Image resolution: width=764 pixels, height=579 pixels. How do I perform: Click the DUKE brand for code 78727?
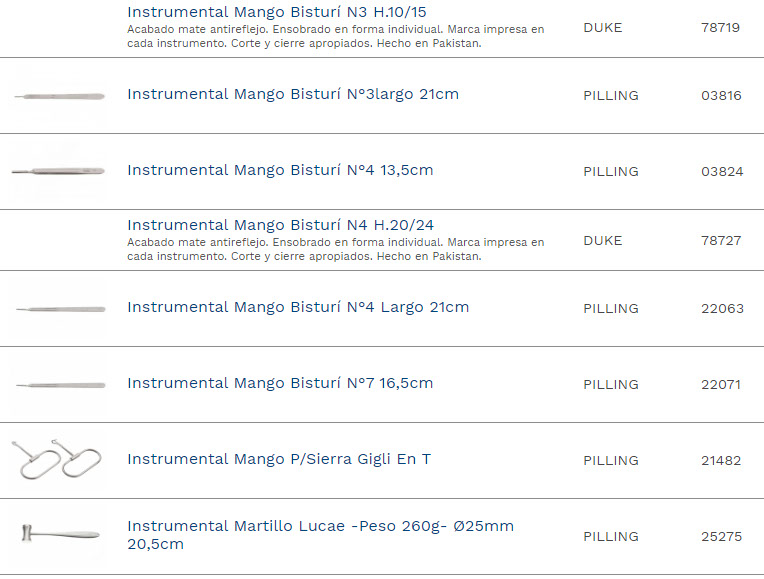coord(602,241)
